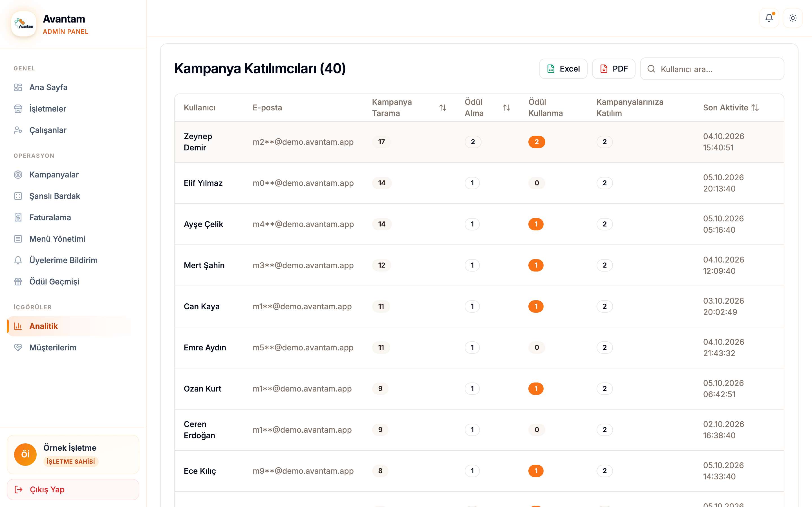Screen dimensions: 812x507
Task: Click the Şanslı Bardak dice icon
Action: pos(18,196)
